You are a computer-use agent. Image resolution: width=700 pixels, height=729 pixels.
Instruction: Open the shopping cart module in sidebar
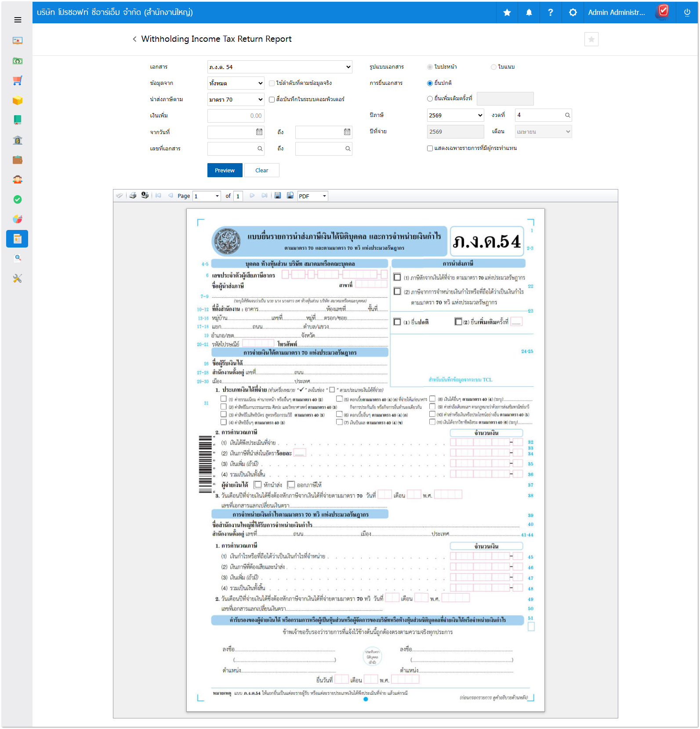[x=18, y=80]
